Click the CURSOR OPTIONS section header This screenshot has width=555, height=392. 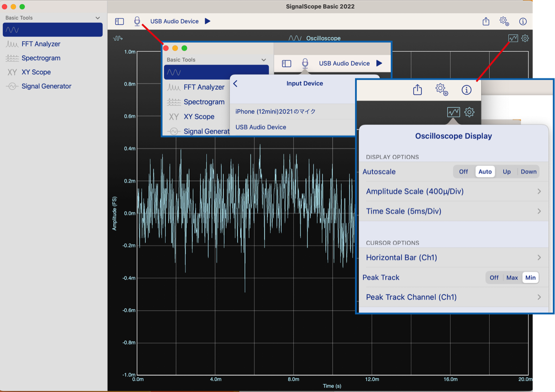[x=392, y=243]
